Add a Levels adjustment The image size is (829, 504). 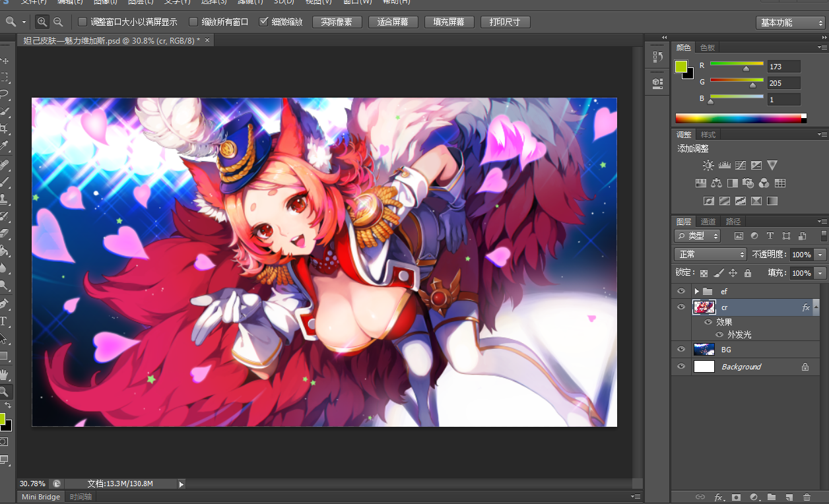[x=724, y=165]
